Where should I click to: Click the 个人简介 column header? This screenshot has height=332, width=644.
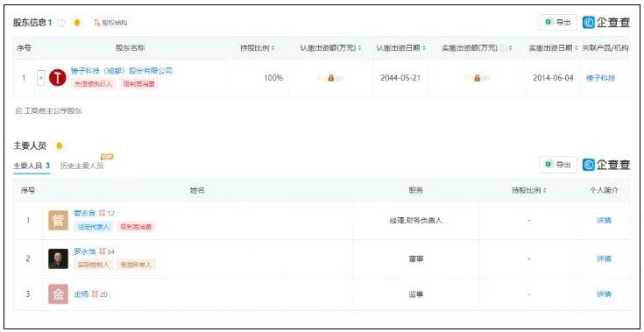[604, 190]
